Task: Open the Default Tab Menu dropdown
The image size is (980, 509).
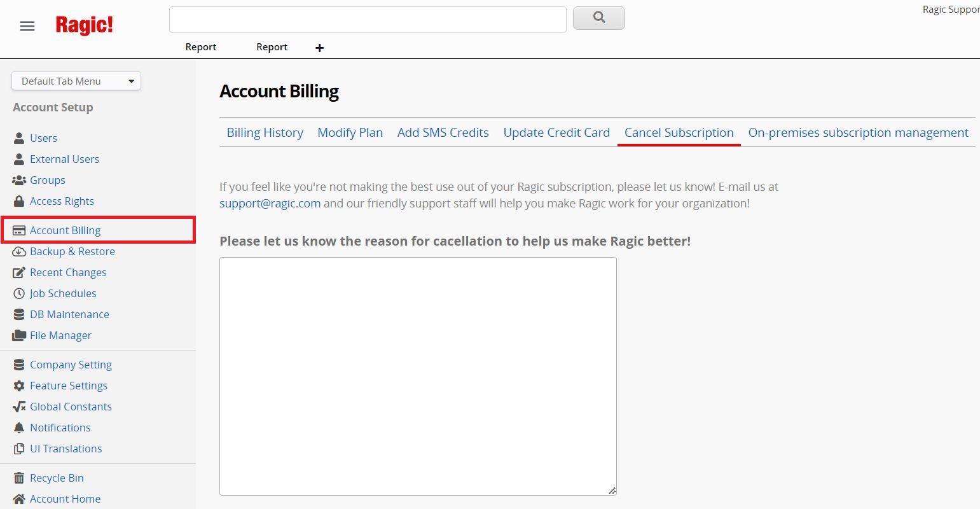Action: [x=76, y=81]
